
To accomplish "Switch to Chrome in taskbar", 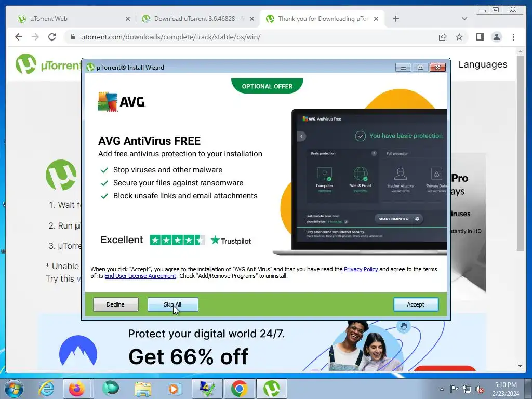I will tap(240, 389).
